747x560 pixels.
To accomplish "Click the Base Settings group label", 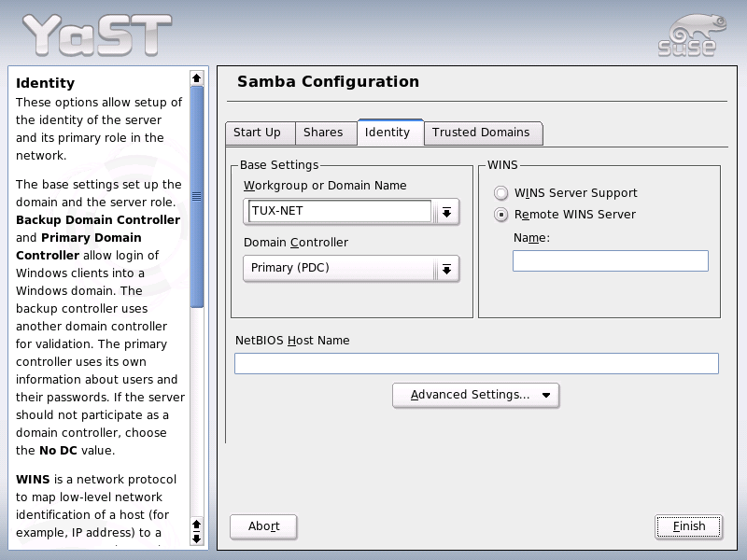I will 279,165.
